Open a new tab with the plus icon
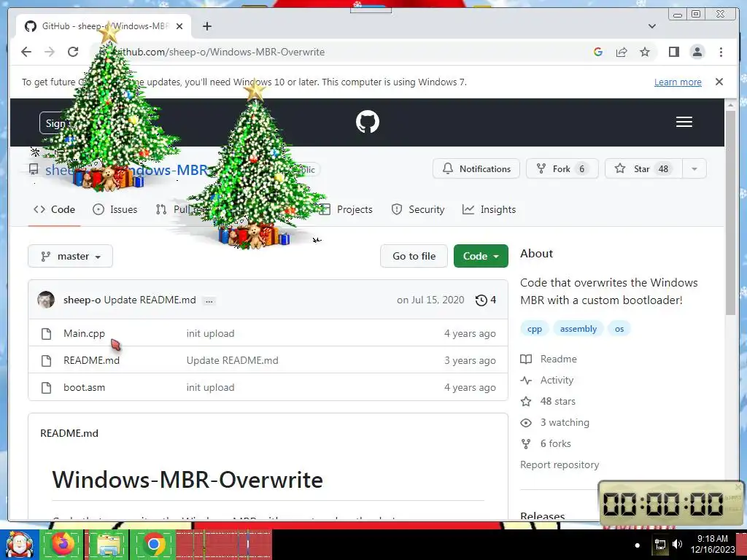Viewport: 747px width, 560px height. tap(206, 26)
